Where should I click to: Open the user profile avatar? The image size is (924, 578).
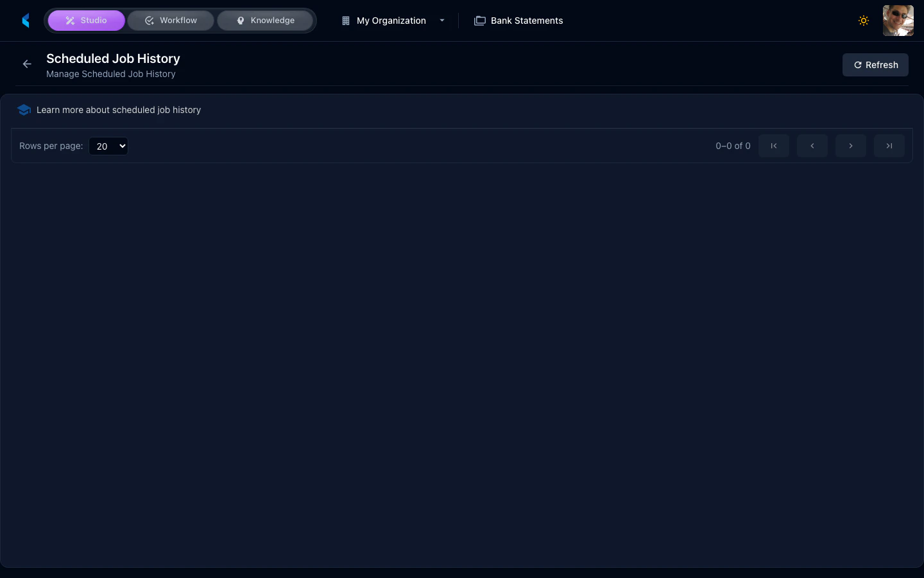898,21
